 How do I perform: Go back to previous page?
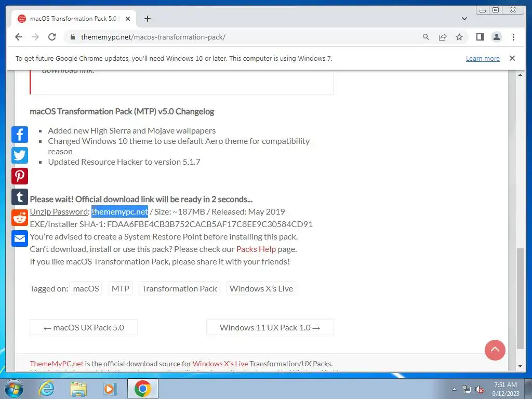[19, 37]
